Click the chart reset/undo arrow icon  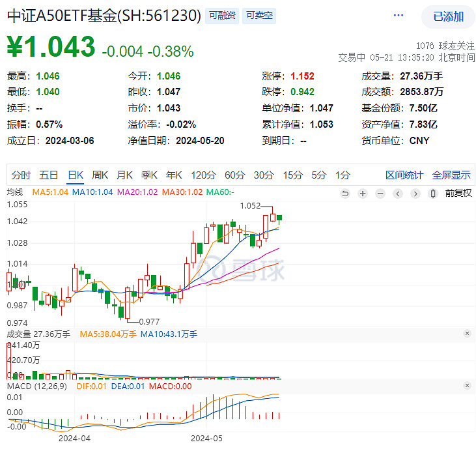tap(345, 194)
